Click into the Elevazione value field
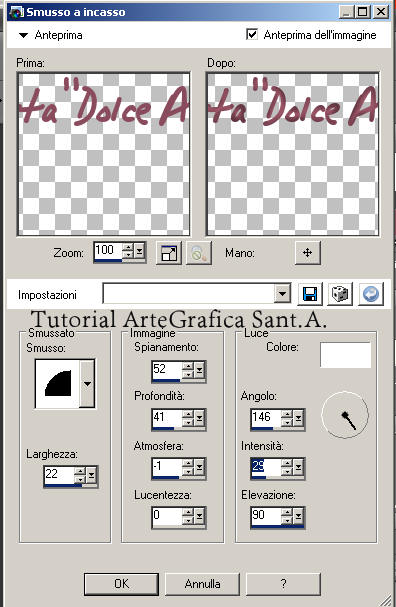Screen dimensions: 396x607 266,516
